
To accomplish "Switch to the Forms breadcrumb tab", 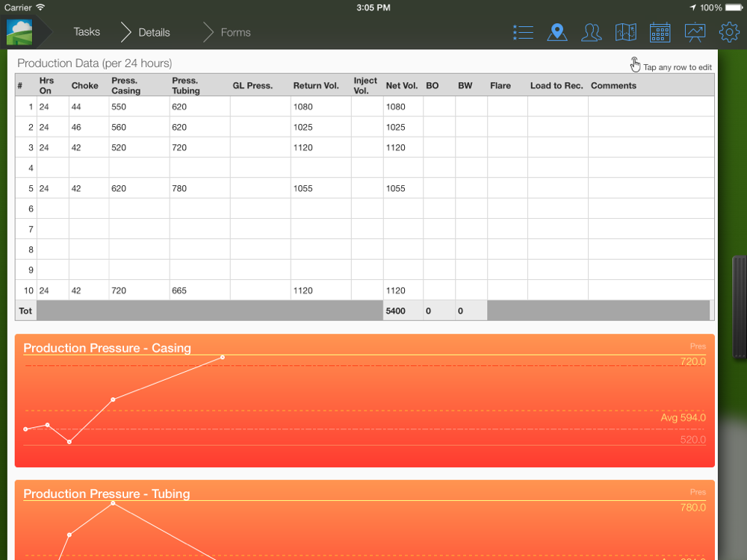I will click(235, 32).
